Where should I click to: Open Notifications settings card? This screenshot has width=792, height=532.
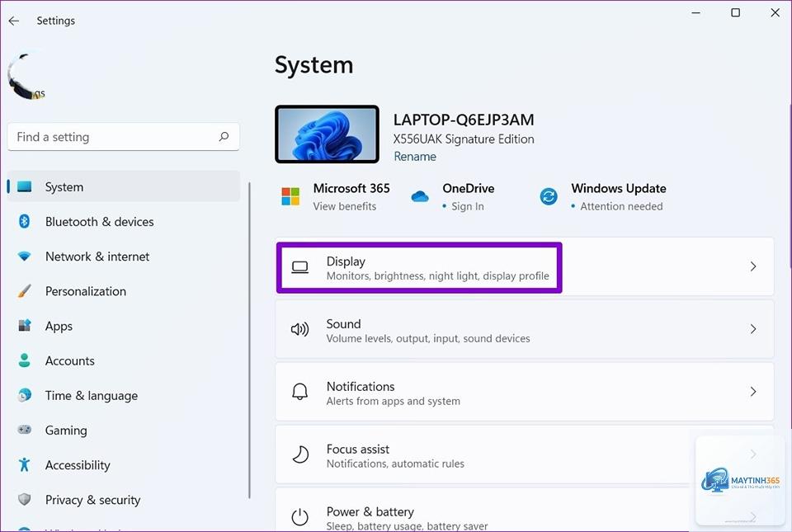pos(525,392)
